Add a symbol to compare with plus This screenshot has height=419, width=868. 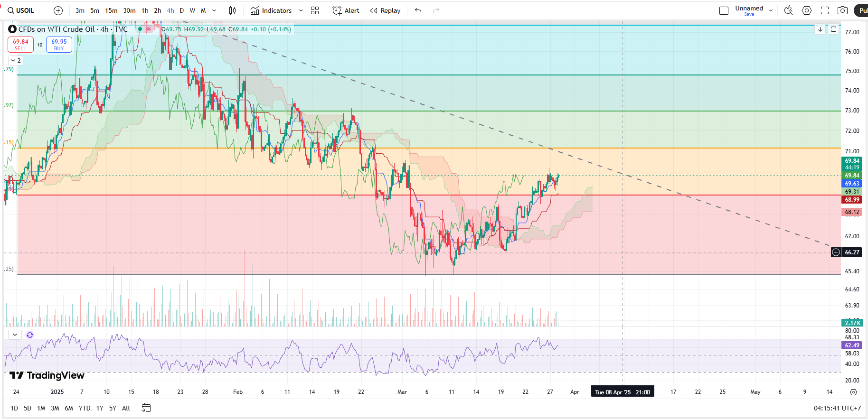pyautogui.click(x=58, y=10)
